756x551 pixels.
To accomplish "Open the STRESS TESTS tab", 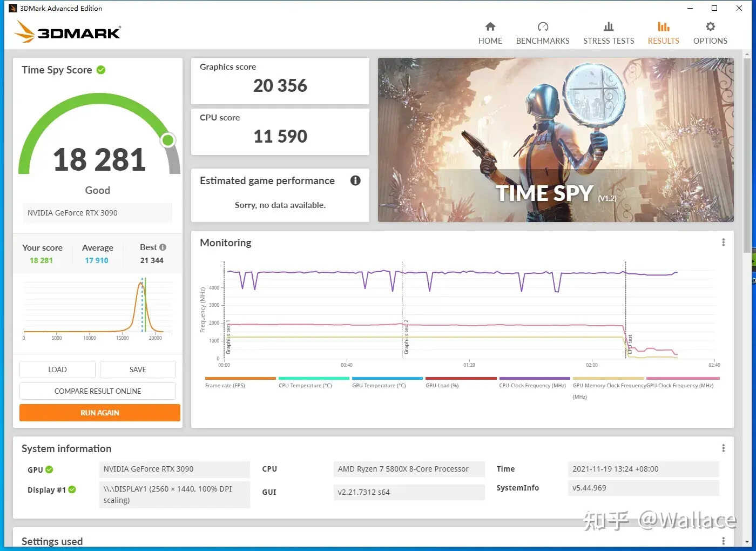I will pos(609,33).
